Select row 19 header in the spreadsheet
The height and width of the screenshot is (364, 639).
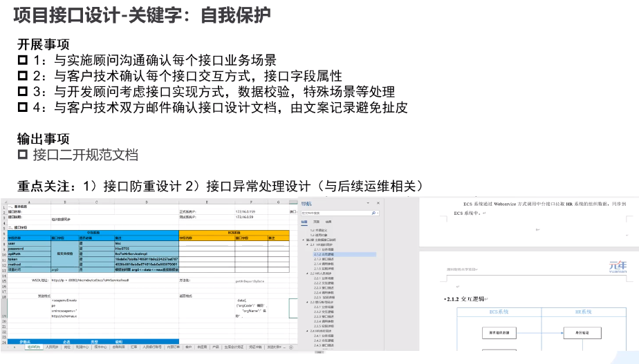coord(3,309)
